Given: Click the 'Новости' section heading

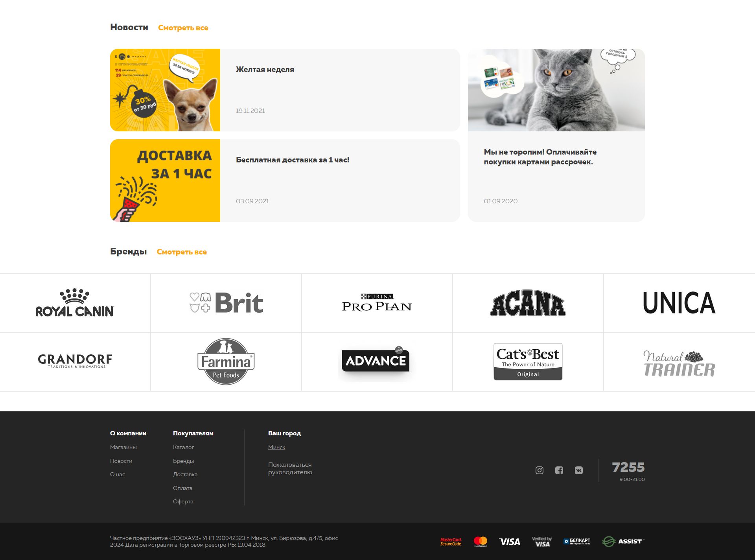Looking at the screenshot, I should 129,28.
